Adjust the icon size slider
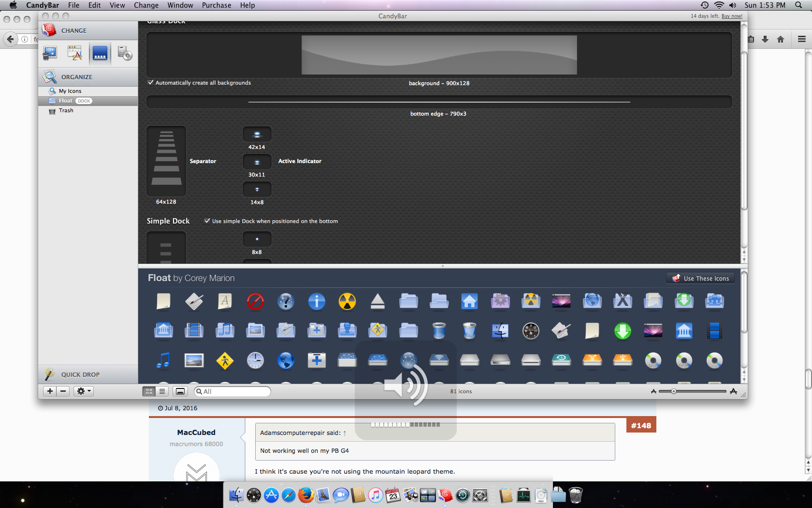Image resolution: width=812 pixels, height=508 pixels. coord(673,391)
